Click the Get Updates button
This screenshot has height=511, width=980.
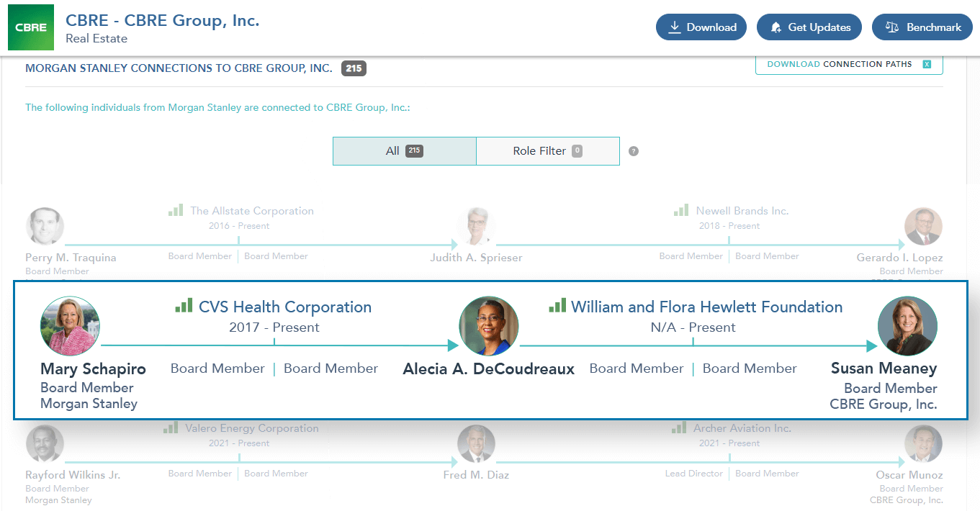809,27
